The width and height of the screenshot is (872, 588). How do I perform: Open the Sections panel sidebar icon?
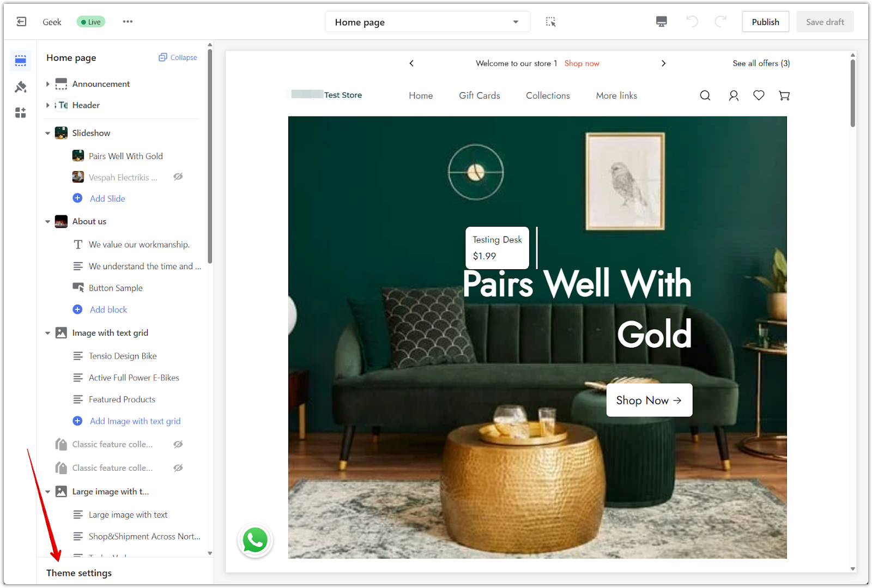click(x=21, y=60)
